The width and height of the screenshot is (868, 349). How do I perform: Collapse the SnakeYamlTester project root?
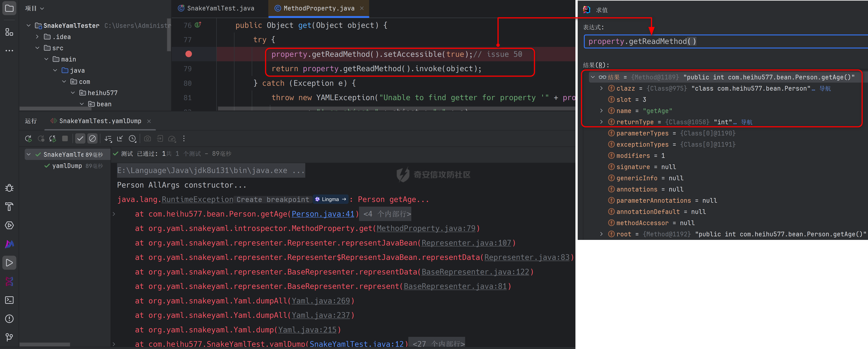coord(29,26)
